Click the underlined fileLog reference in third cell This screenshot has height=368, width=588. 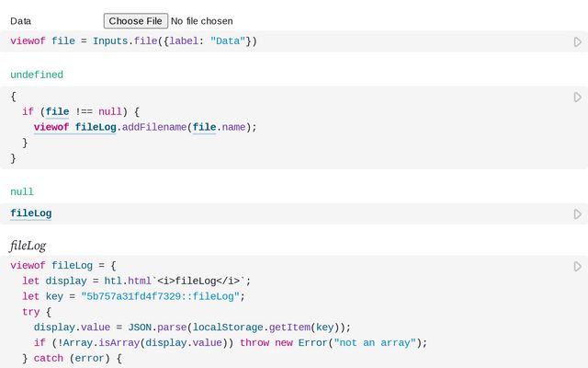click(x=30, y=213)
